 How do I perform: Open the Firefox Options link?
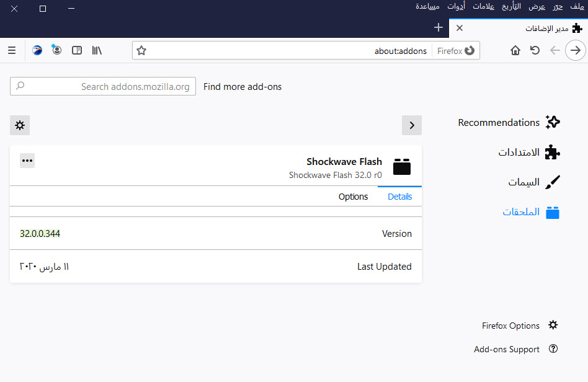point(510,326)
